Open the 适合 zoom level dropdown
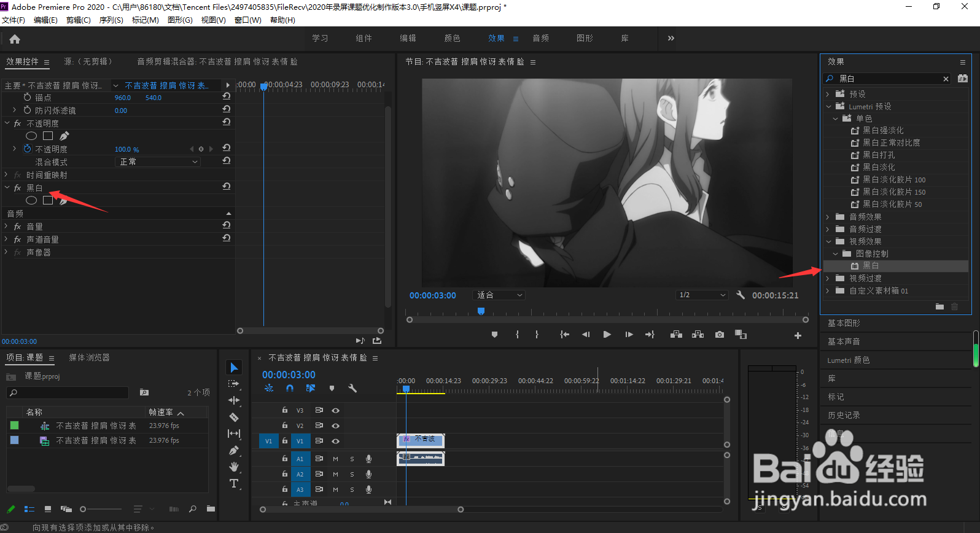Screen dimensions: 980x533 [x=499, y=295]
